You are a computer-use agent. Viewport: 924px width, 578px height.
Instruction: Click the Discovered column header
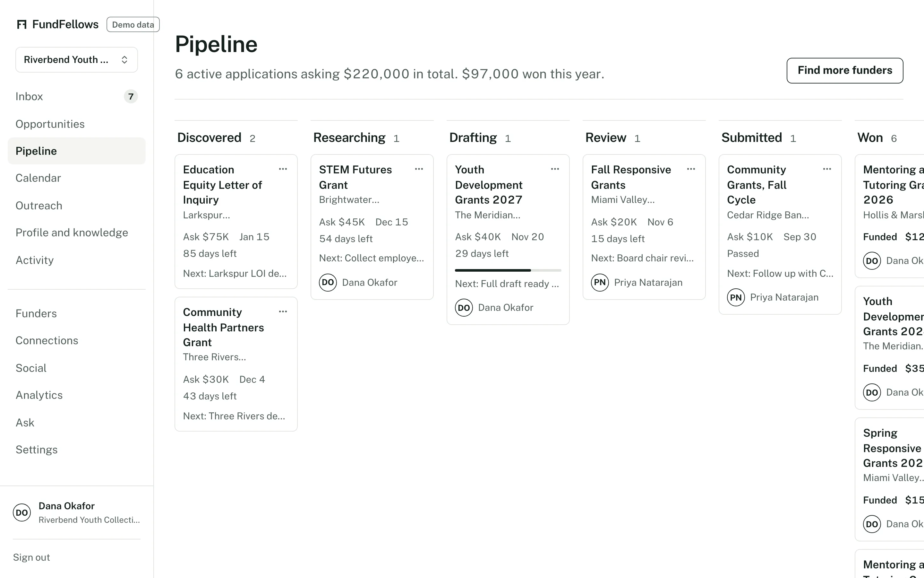click(209, 138)
